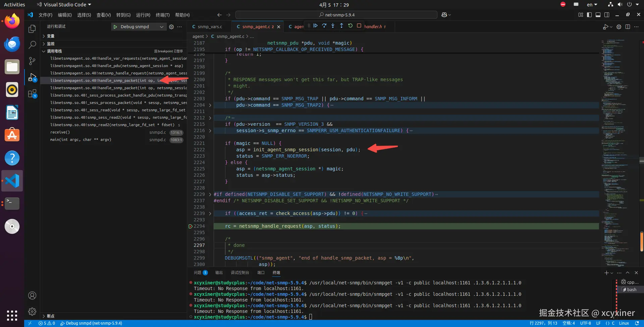644x327 pixels.
Task: Toggle the breakpoint on line 2294
Action: point(191,226)
